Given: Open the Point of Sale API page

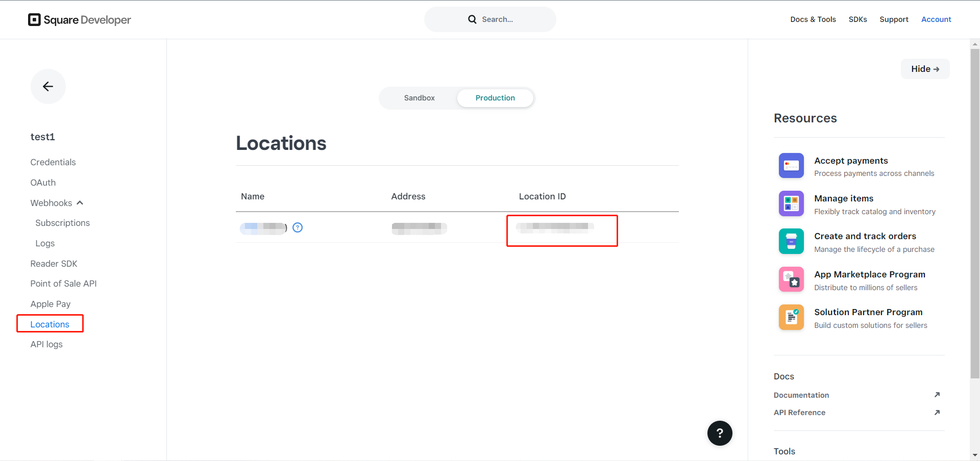Looking at the screenshot, I should tap(63, 284).
